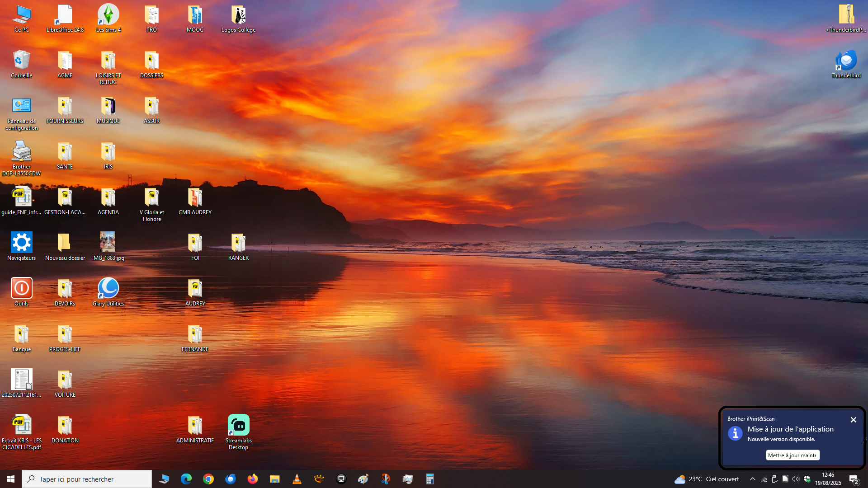868x488 pixels.
Task: Select the Streamlabs Desktop shortcut
Action: point(238,426)
